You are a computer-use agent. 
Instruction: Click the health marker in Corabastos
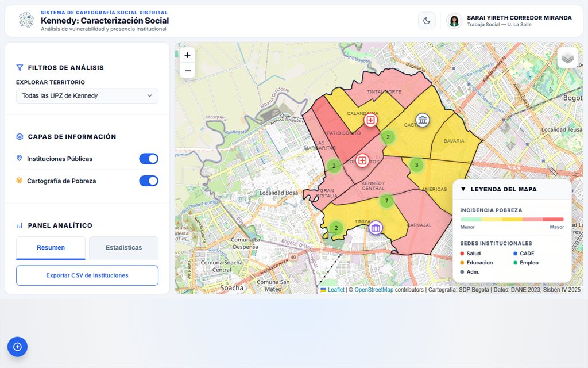362,161
